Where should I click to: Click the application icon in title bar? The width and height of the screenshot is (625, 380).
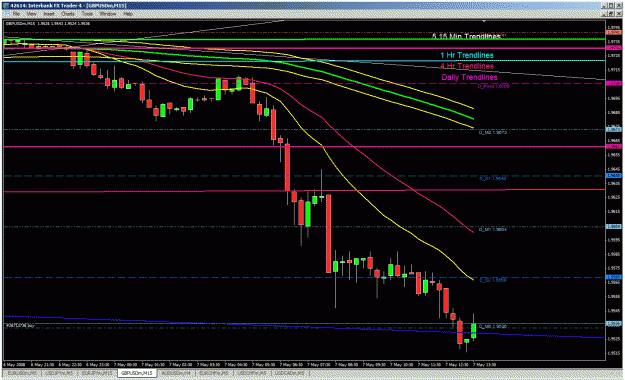coord(6,6)
